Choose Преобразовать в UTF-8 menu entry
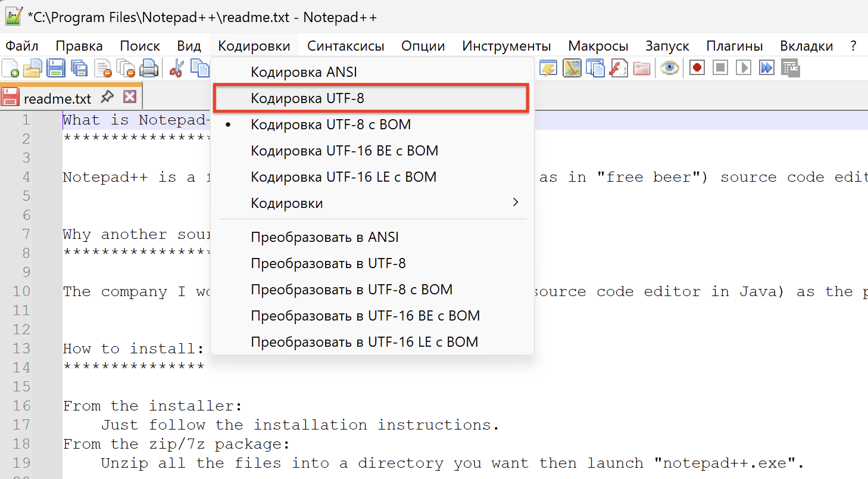This screenshot has height=479, width=868. (x=328, y=263)
